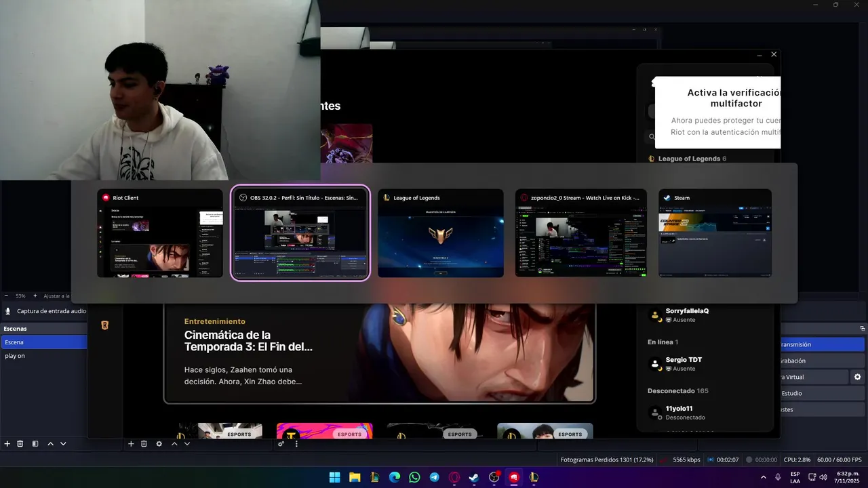Image resolution: width=868 pixels, height=488 pixels.
Task: Click the Transmisión button in OBS controls
Action: point(823,344)
